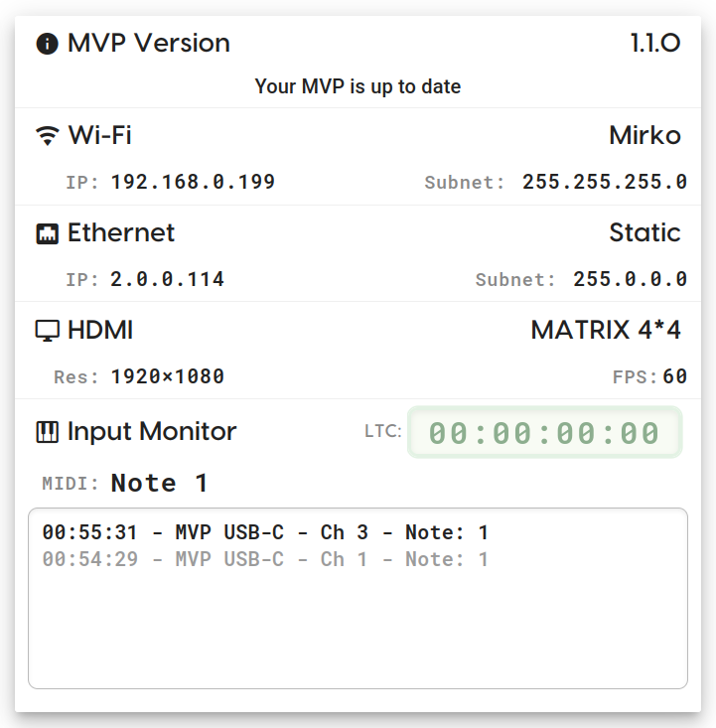Click the 'Your MVP is up to date' message

click(x=358, y=87)
